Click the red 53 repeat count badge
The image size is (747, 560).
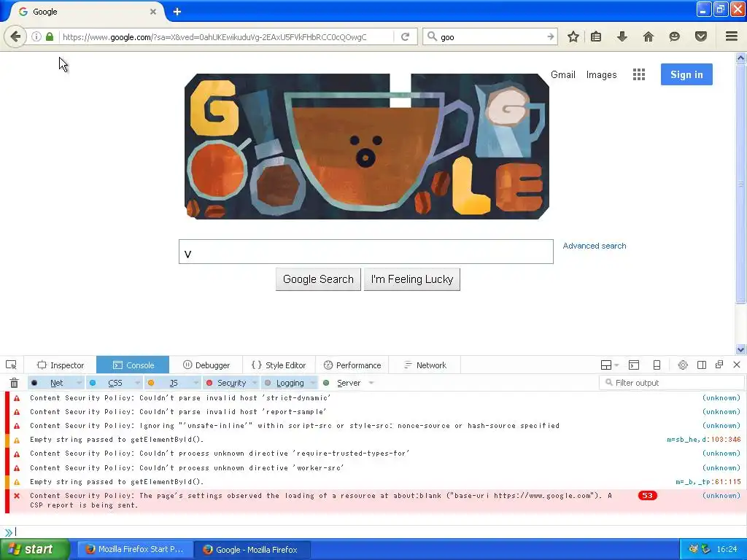(648, 496)
